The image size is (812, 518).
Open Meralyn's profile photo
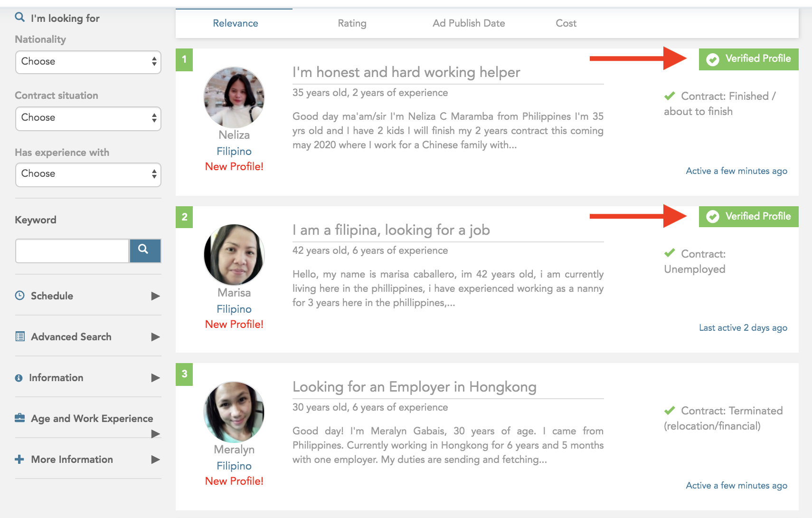pos(234,412)
